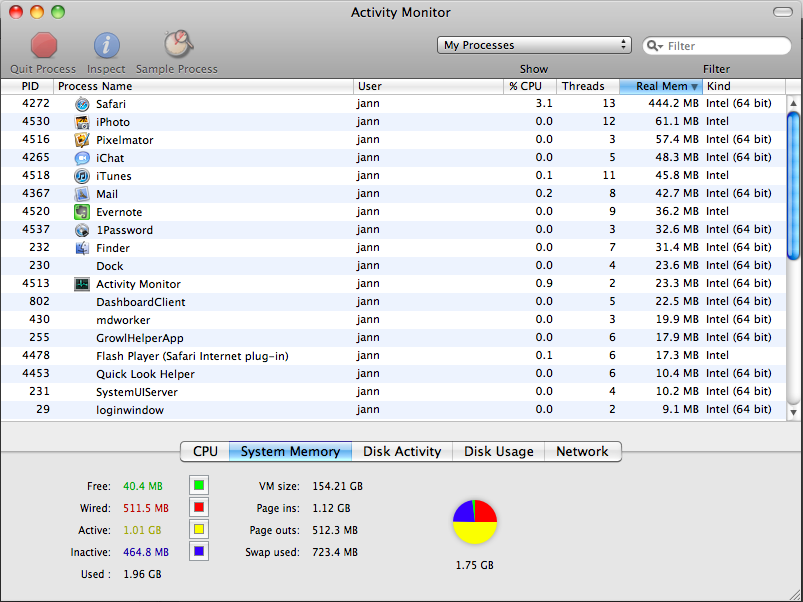
Task: Click the 1.75 GB label under pie chart
Action: (x=475, y=566)
